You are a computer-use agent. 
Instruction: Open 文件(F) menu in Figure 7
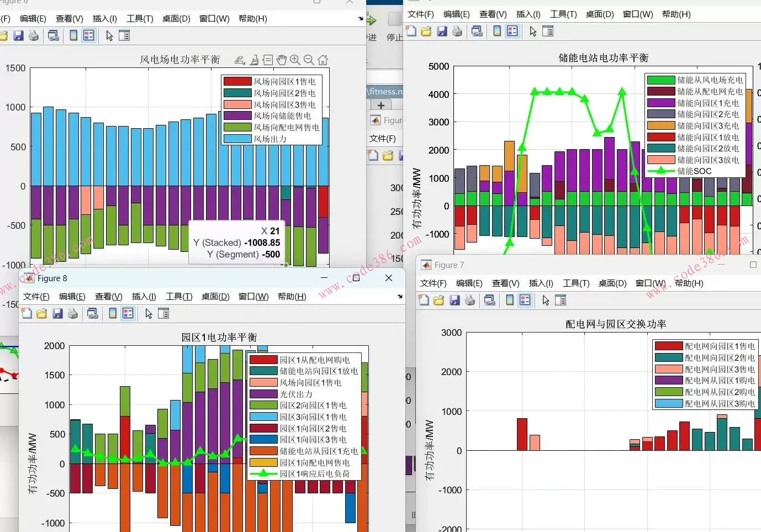click(x=433, y=283)
